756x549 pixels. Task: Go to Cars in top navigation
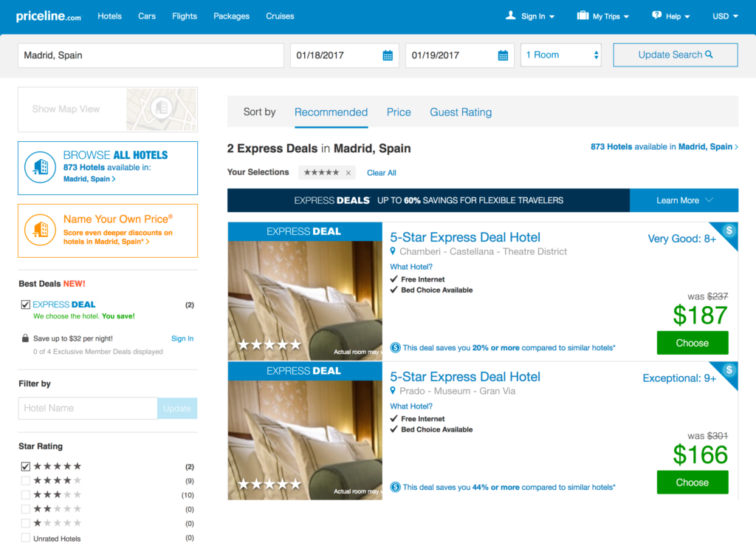point(147,16)
